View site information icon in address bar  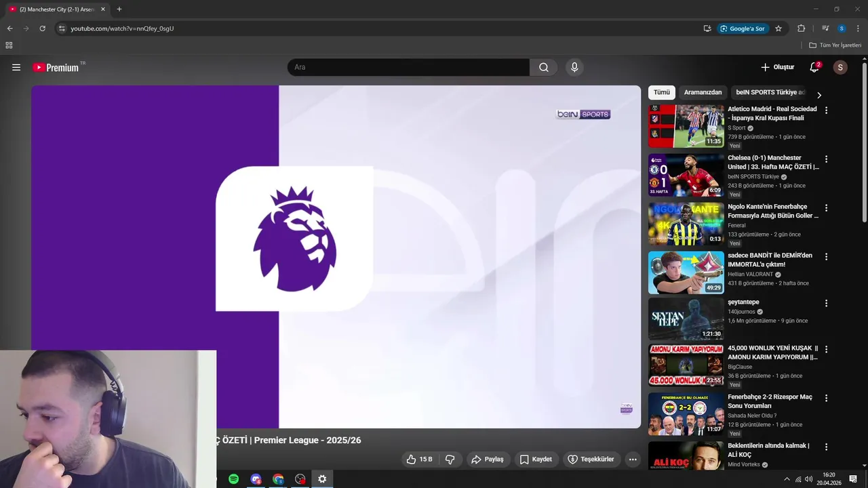(x=62, y=28)
